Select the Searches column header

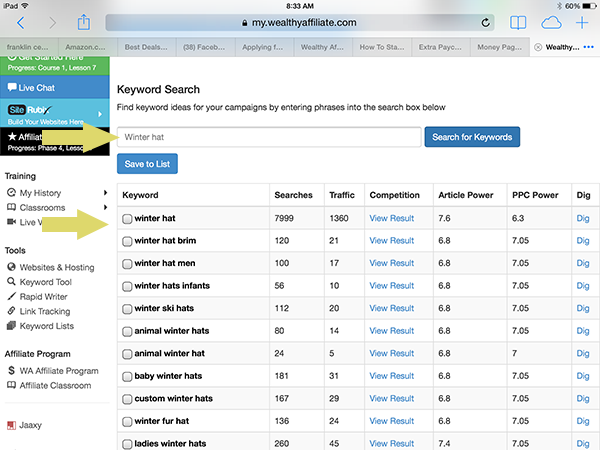293,195
